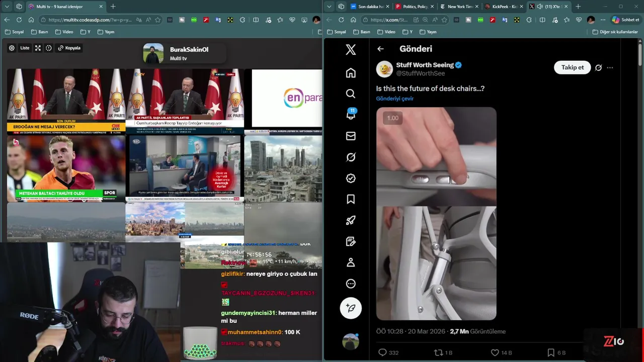
Task: Open the X Explore search icon
Action: (351, 94)
